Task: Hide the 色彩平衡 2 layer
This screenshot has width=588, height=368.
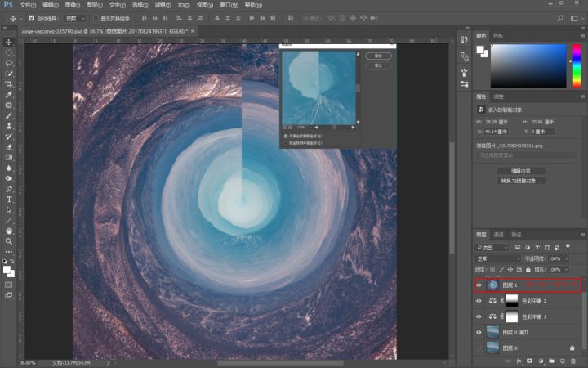Action: coord(479,301)
